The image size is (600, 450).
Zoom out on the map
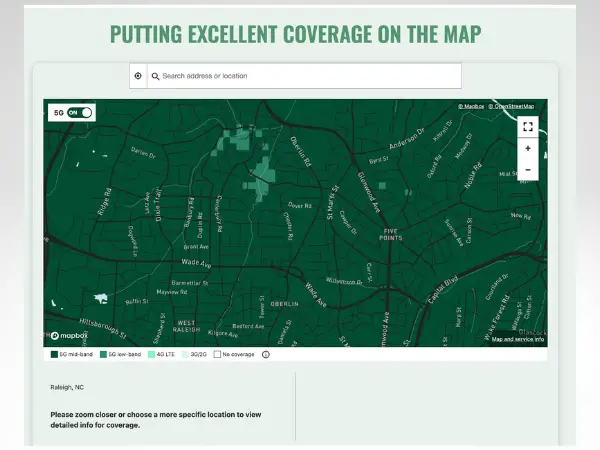pyautogui.click(x=528, y=170)
